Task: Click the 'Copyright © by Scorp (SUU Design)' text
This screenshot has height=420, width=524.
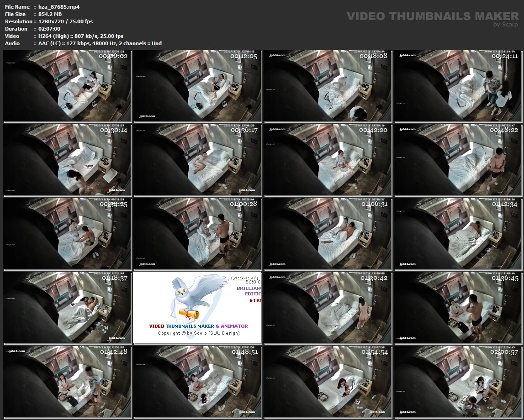Action: 199,333
